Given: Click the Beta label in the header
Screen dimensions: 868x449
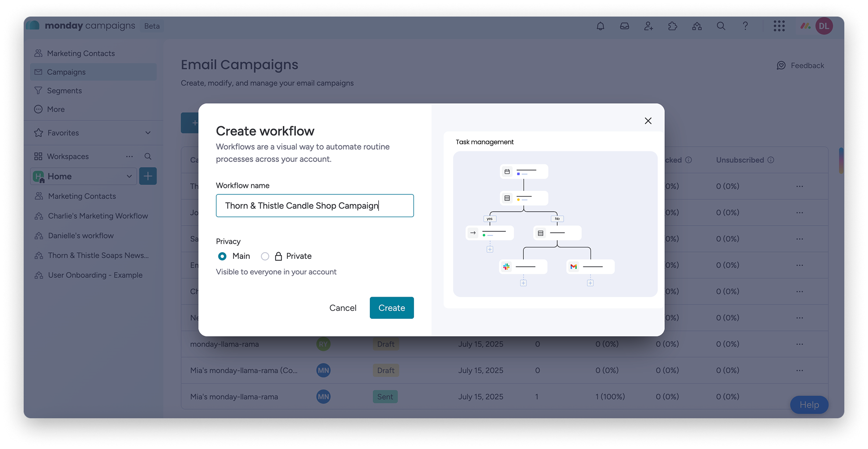Looking at the screenshot, I should [152, 26].
